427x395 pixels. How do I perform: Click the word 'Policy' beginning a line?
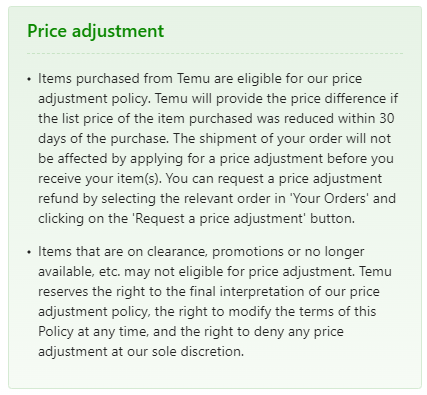55,332
